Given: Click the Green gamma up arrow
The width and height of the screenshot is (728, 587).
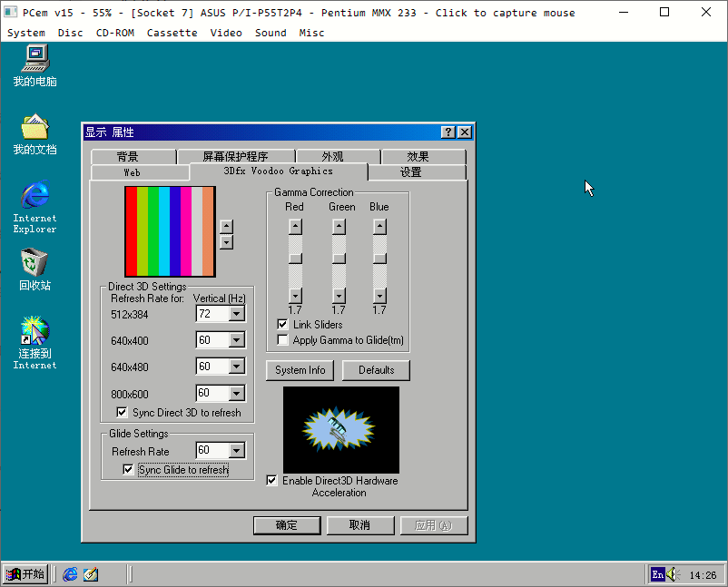Looking at the screenshot, I should 339,227.
